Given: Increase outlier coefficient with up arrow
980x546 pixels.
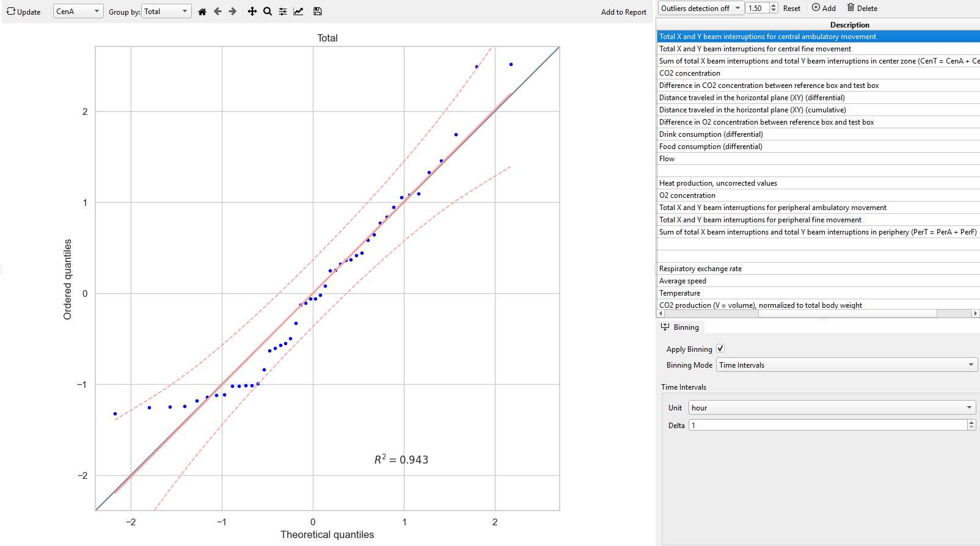Looking at the screenshot, I should [x=774, y=5].
